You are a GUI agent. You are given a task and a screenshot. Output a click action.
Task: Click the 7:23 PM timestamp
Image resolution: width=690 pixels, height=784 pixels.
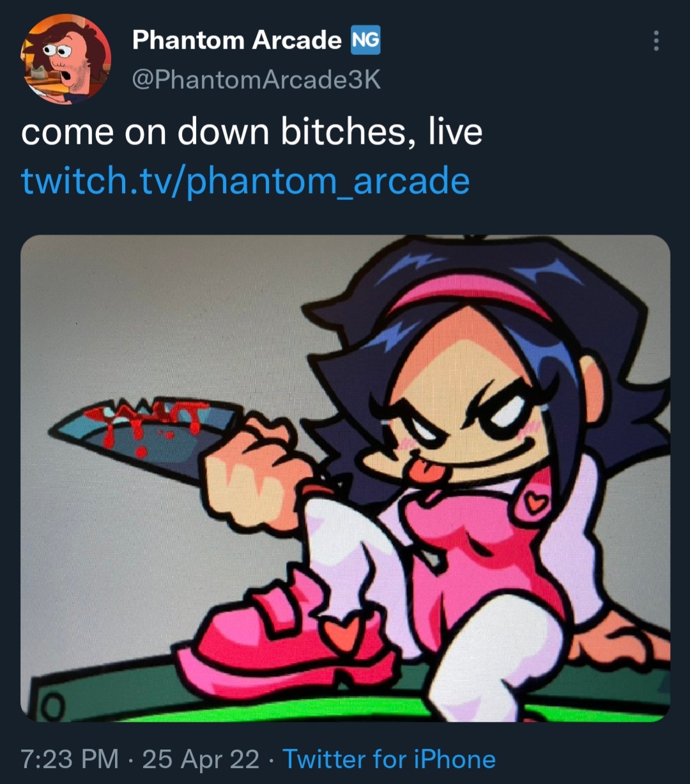click(x=70, y=759)
